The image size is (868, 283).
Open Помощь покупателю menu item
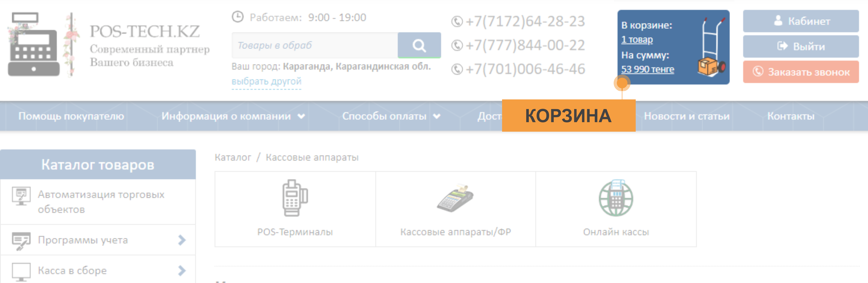point(71,116)
